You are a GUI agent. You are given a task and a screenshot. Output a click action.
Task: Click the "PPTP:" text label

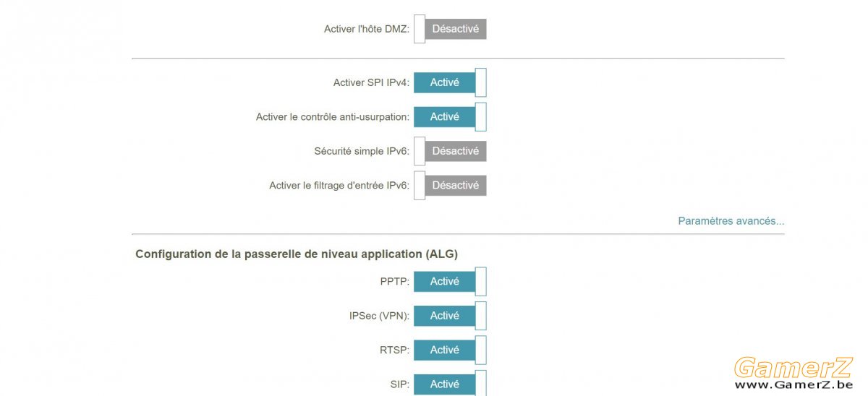[395, 282]
